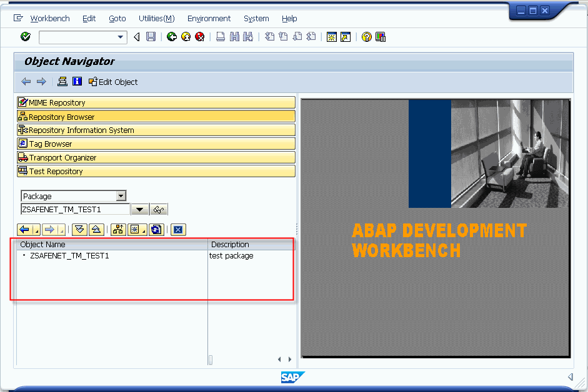Open the Edit menu
588x392 pixels.
point(89,18)
